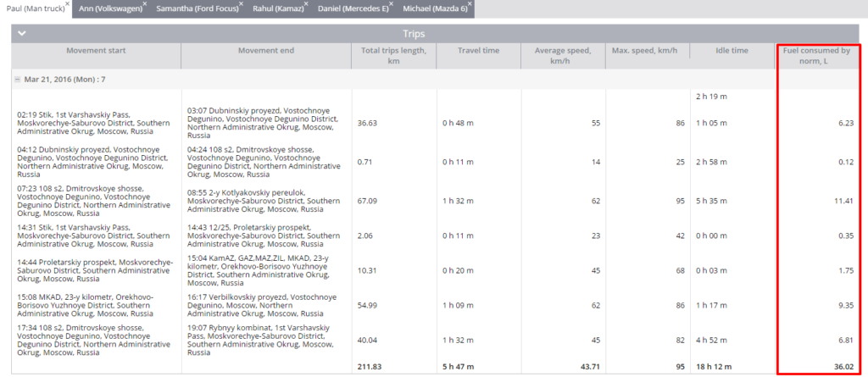Sort by Total trips length column header
This screenshot has width=868, height=377.
pos(393,55)
